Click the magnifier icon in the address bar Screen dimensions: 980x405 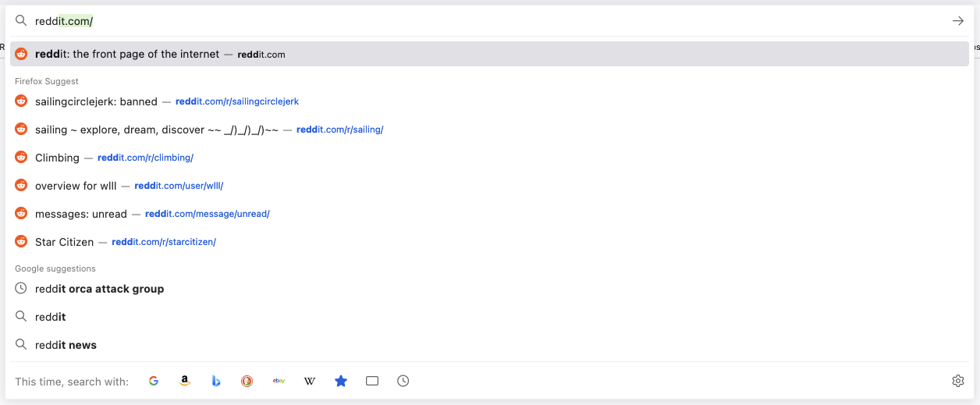click(x=21, y=21)
